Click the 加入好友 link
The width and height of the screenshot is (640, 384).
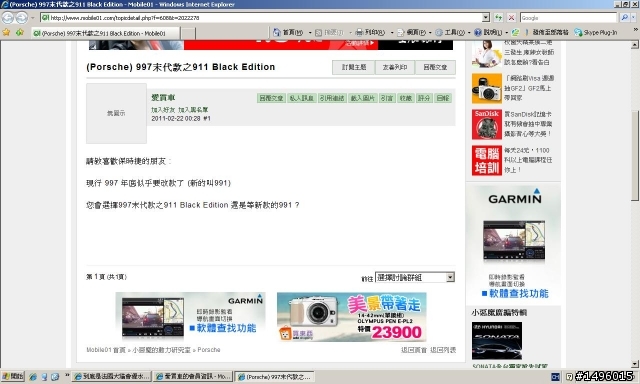click(x=163, y=110)
